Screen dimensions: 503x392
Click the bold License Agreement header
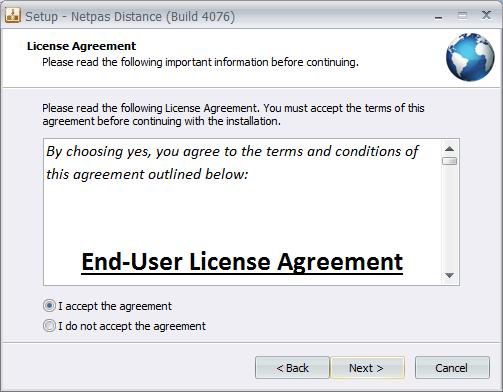coord(81,46)
